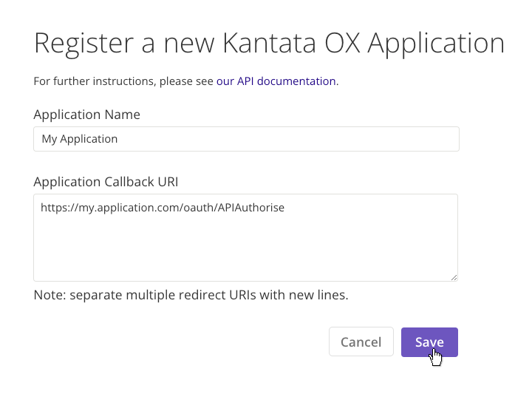This screenshot has height=394, width=532.
Task: Click the 'Application Name' field label
Action: tap(86, 115)
